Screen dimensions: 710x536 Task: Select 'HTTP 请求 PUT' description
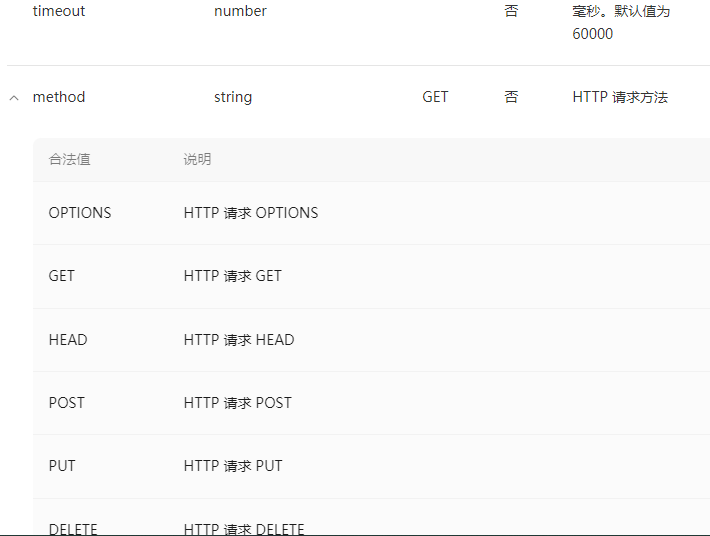pos(233,466)
